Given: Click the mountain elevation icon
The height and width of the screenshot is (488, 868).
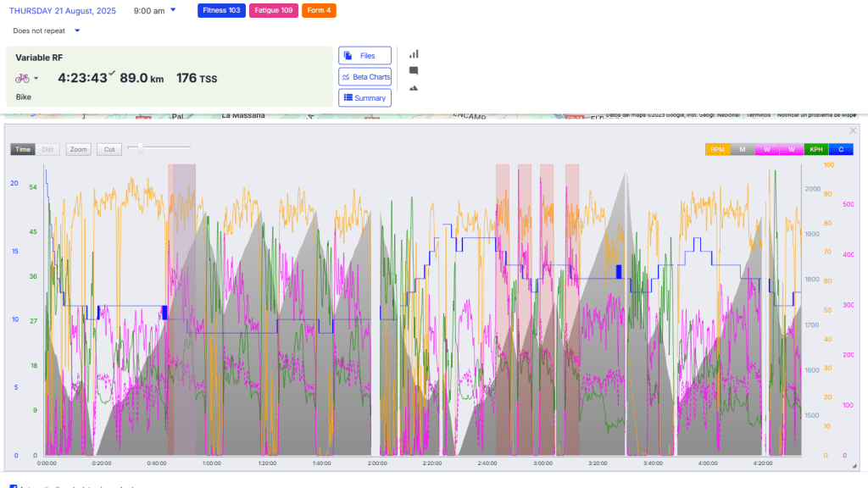Looking at the screenshot, I should point(414,87).
